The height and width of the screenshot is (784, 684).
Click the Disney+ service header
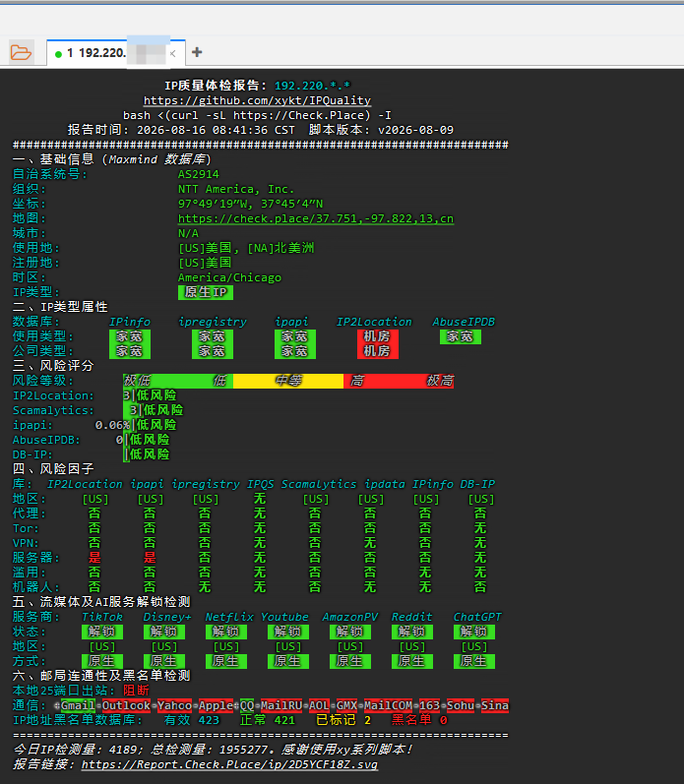click(x=167, y=618)
